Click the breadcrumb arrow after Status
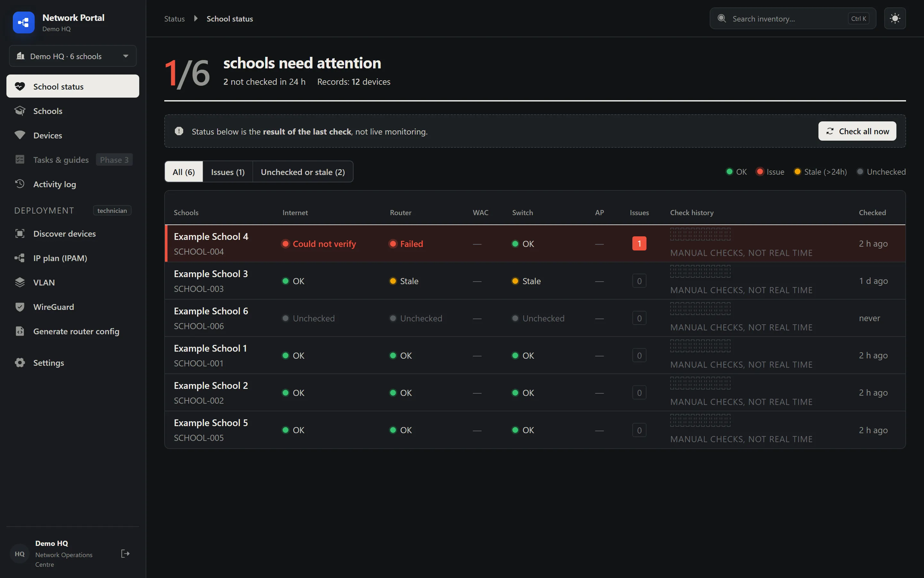 (x=195, y=18)
